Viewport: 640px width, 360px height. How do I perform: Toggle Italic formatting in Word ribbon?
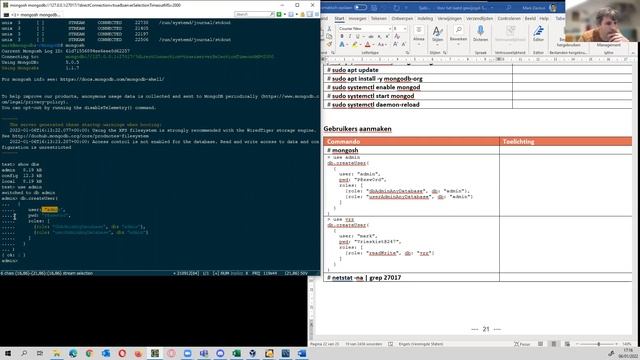point(350,37)
